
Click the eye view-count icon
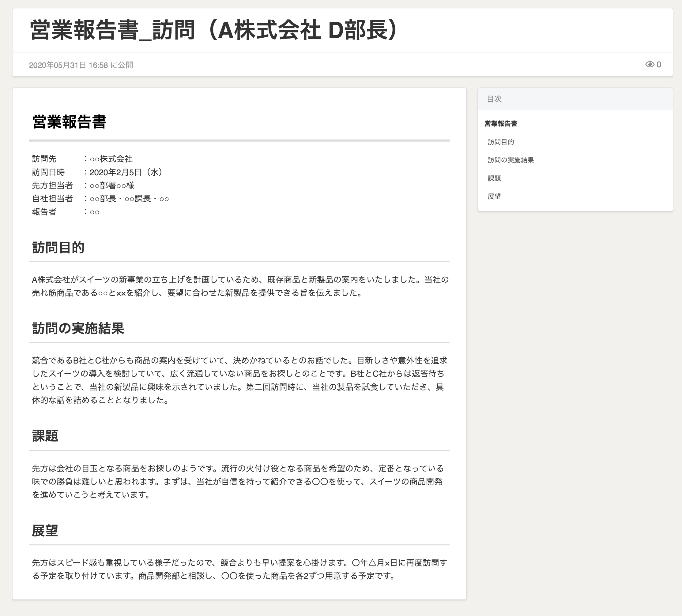coord(650,65)
